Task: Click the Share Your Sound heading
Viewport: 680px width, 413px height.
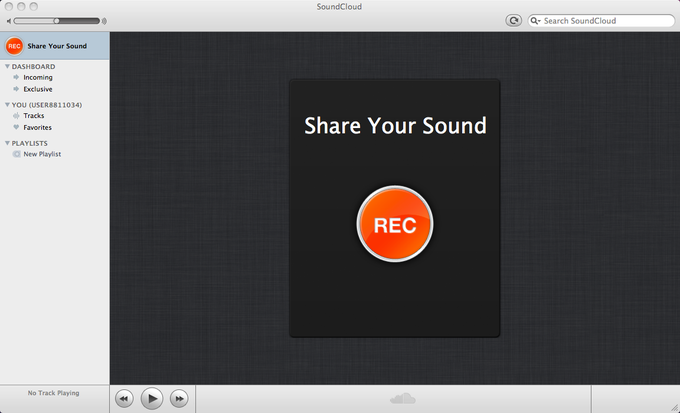Action: tap(395, 126)
